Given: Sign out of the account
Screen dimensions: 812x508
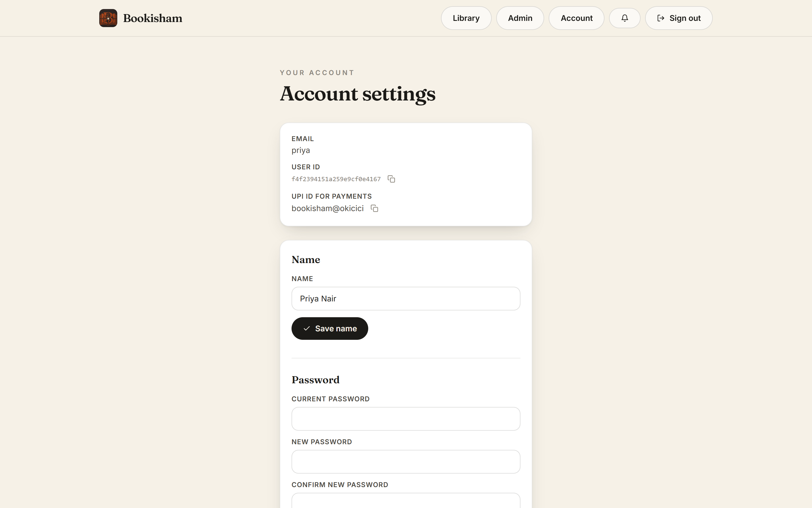Looking at the screenshot, I should pos(678,18).
